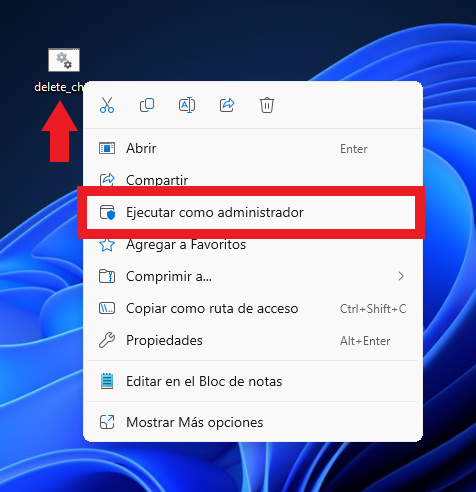Click the Copy icon in context menu
Screen dimensions: 476x492
147,105
